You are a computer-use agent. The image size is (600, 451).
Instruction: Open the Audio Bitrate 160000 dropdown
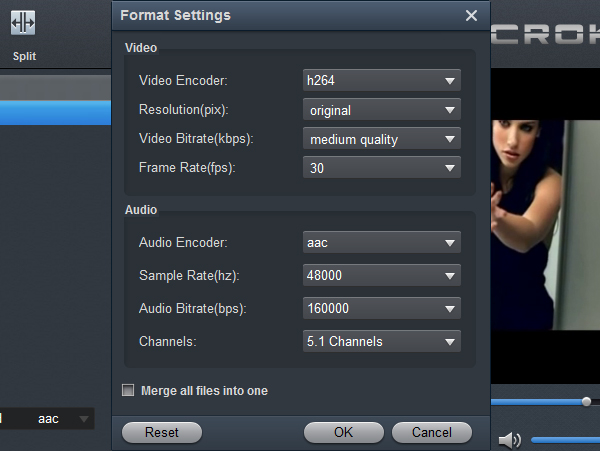(x=381, y=308)
